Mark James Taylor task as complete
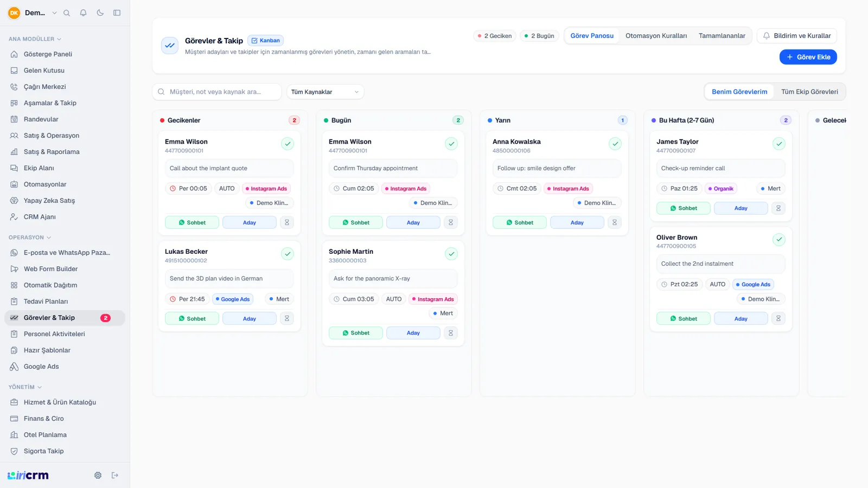The height and width of the screenshot is (488, 868). pyautogui.click(x=779, y=144)
